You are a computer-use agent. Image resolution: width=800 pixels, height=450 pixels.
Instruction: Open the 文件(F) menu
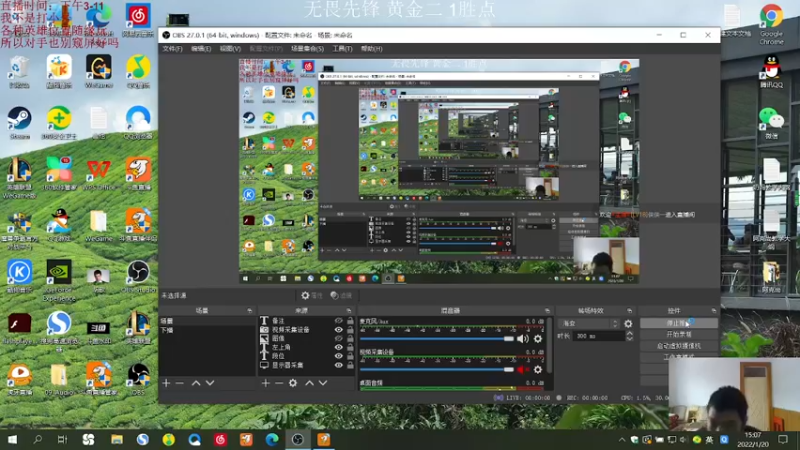coord(172,48)
